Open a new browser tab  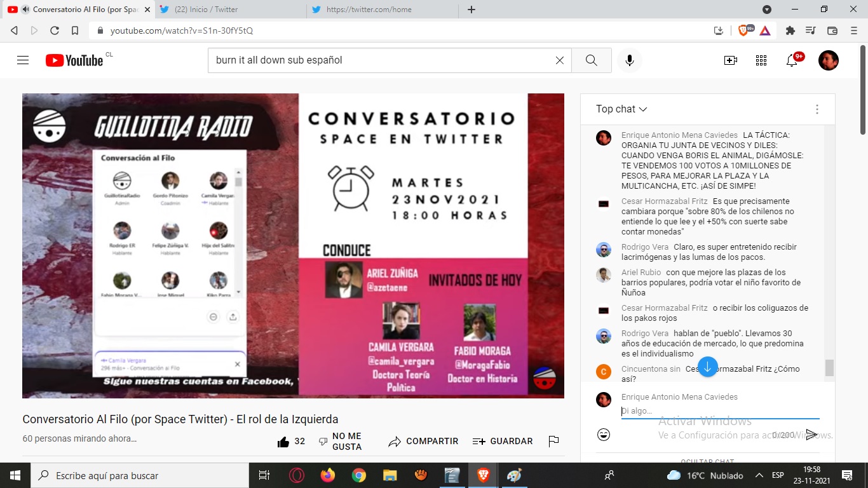point(471,10)
